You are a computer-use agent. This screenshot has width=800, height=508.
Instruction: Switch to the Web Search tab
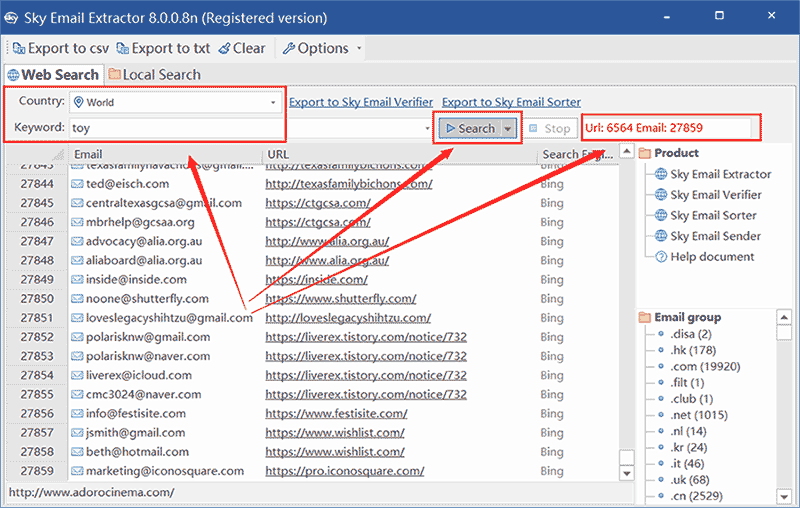53,75
